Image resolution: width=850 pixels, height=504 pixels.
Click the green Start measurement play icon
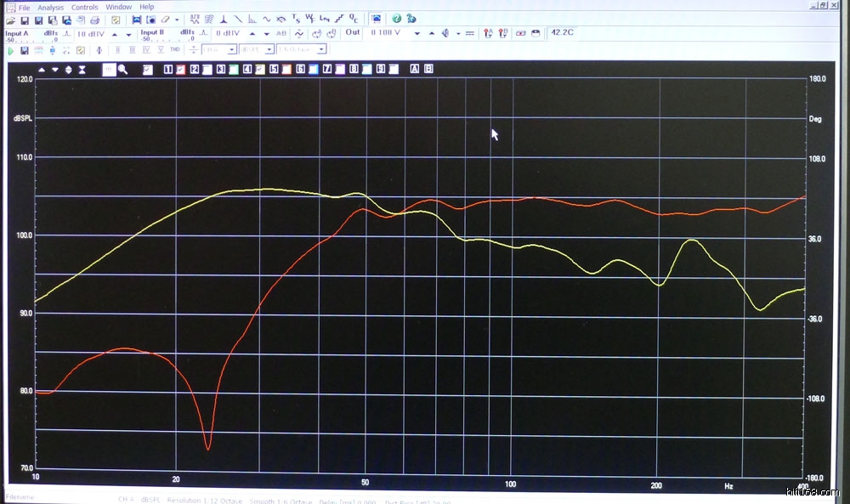click(x=10, y=50)
